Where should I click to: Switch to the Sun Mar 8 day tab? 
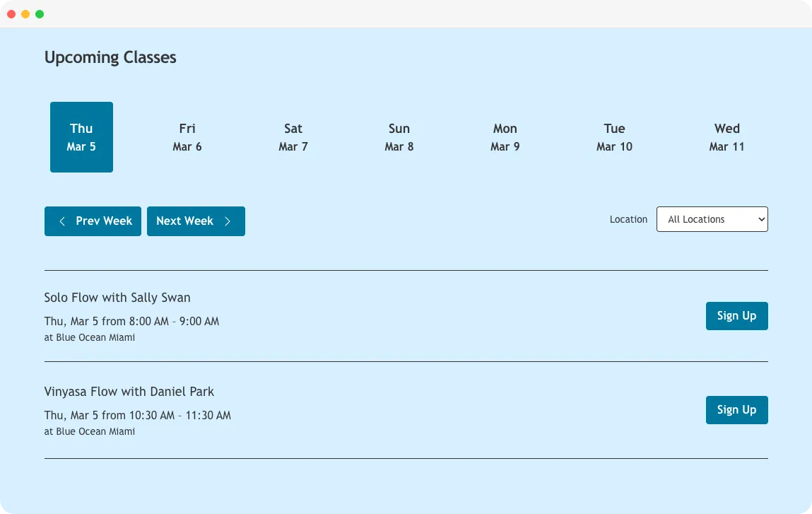pos(399,137)
